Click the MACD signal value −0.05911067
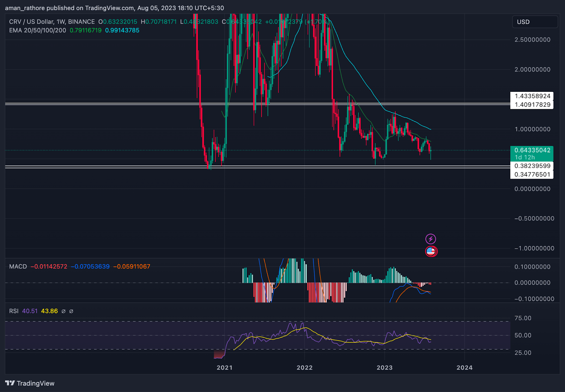This screenshot has width=565, height=392. pos(132,267)
